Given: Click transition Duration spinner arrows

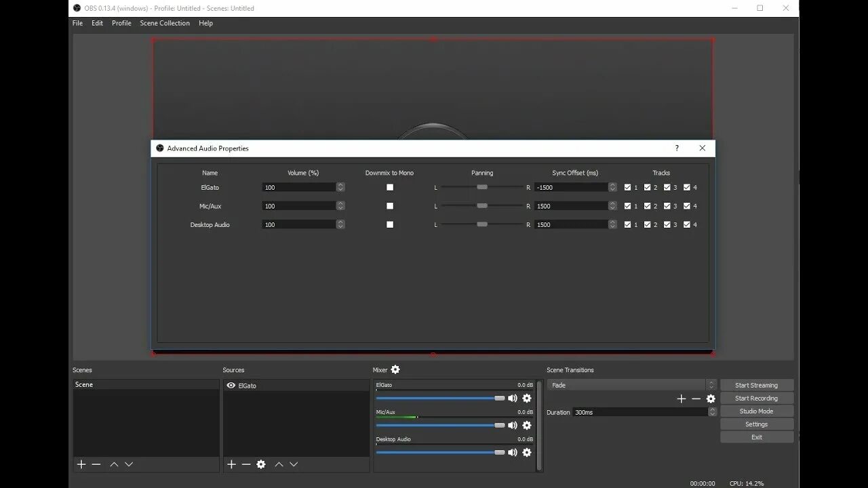Looking at the screenshot, I should (x=712, y=411).
